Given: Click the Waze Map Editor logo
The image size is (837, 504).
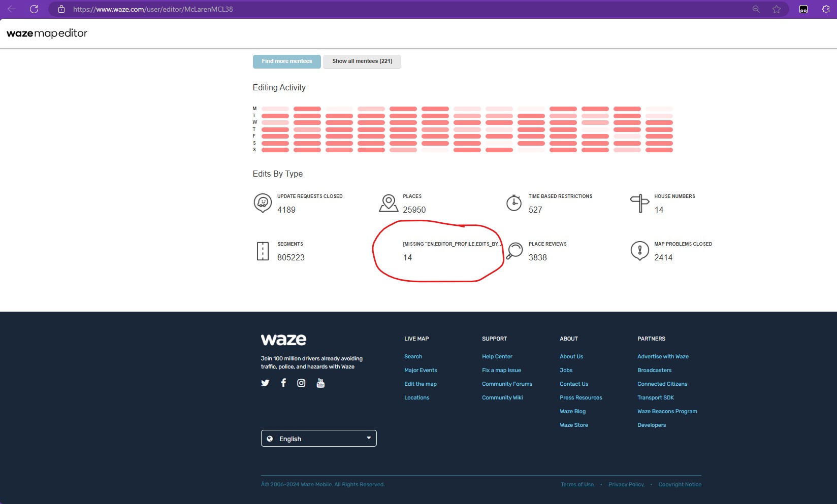Looking at the screenshot, I should [47, 33].
